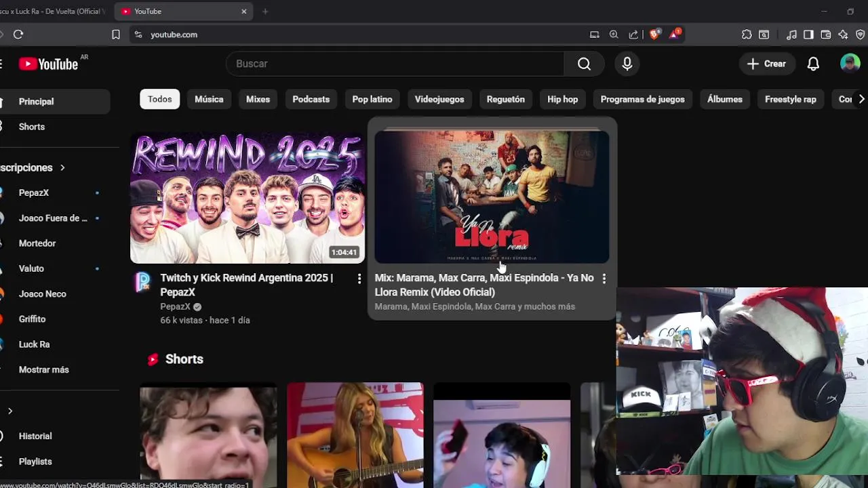Switch to the De Vuelta browser tab
Screen dimensions: 868x488
click(54, 12)
